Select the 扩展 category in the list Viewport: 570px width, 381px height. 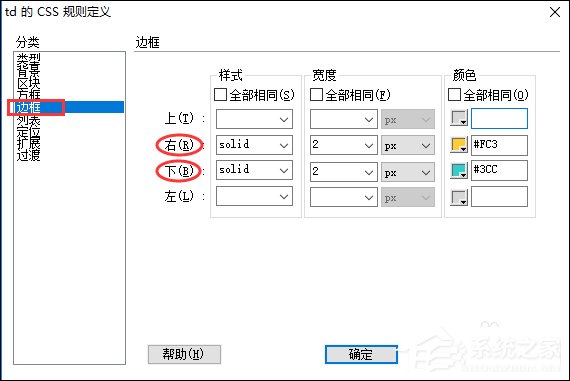click(28, 143)
